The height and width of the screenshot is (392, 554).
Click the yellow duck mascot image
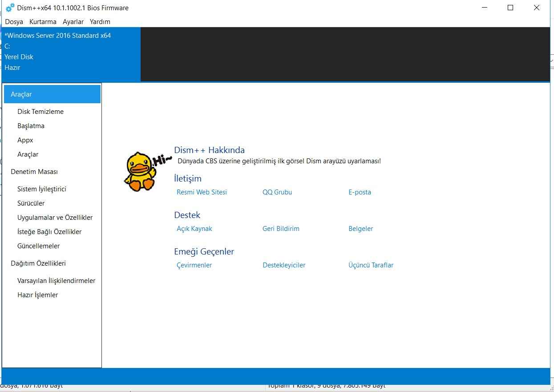140,172
